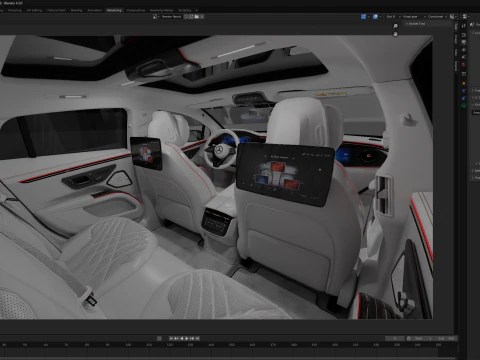Open the ViewLayer dropdown

click(x=414, y=17)
